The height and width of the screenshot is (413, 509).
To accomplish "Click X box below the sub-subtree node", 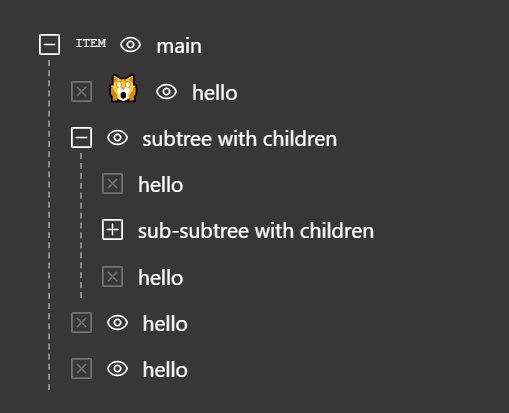I will [x=112, y=276].
